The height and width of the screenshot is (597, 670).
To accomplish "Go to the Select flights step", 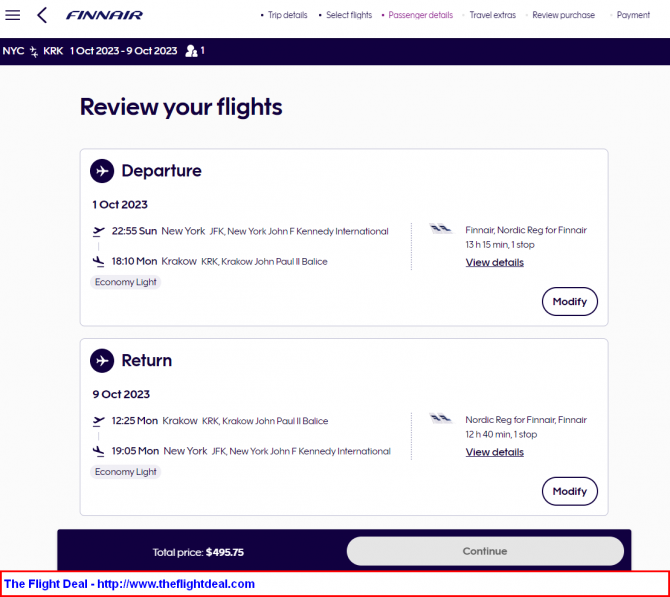I will 349,15.
